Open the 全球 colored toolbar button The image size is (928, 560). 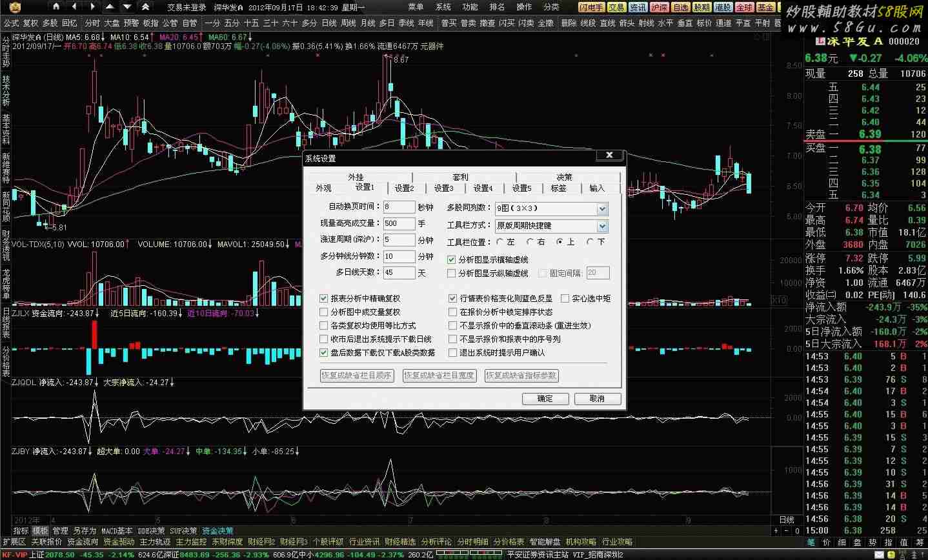pyautogui.click(x=744, y=7)
